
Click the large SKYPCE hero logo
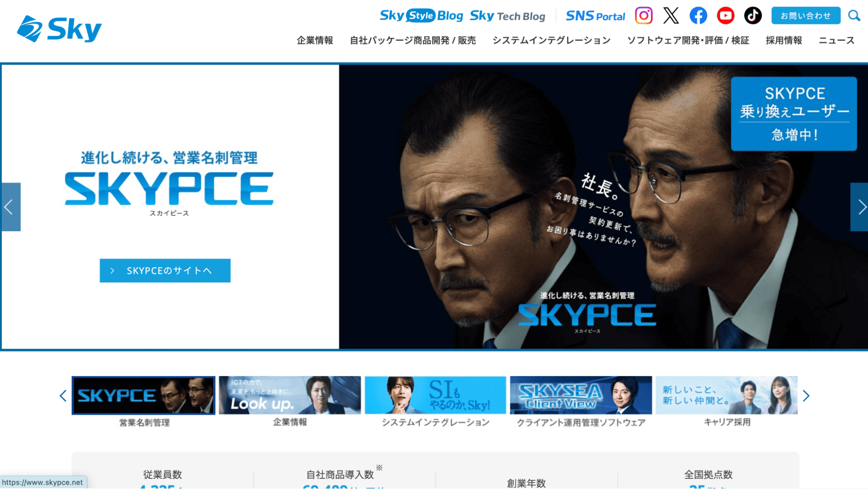tap(169, 188)
